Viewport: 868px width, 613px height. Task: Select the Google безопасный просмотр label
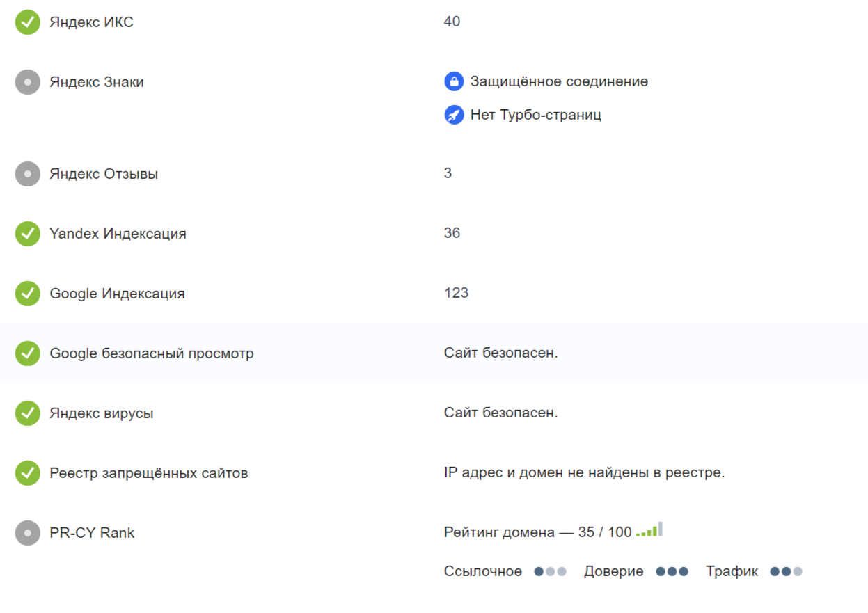tap(152, 353)
